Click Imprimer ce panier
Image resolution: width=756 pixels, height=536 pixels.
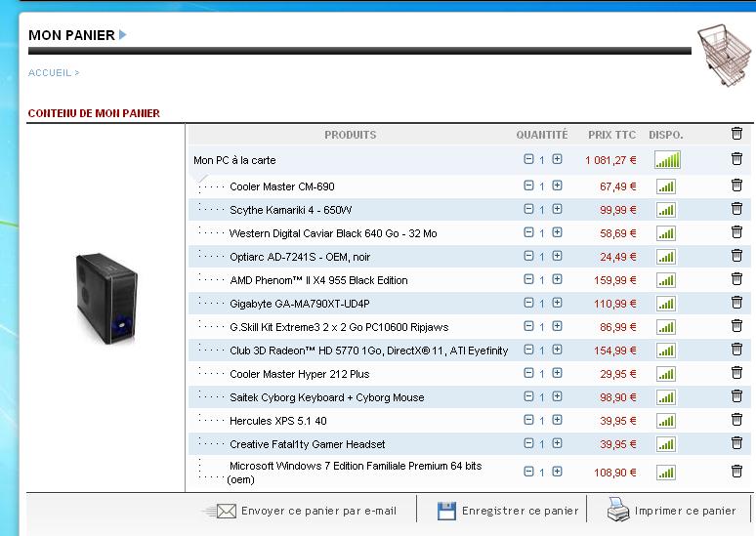(x=685, y=511)
